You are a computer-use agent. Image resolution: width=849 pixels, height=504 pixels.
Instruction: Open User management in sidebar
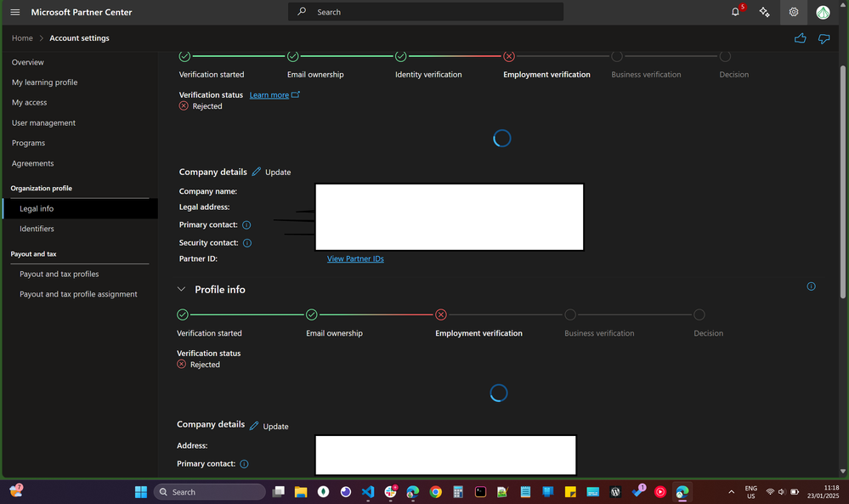point(43,123)
